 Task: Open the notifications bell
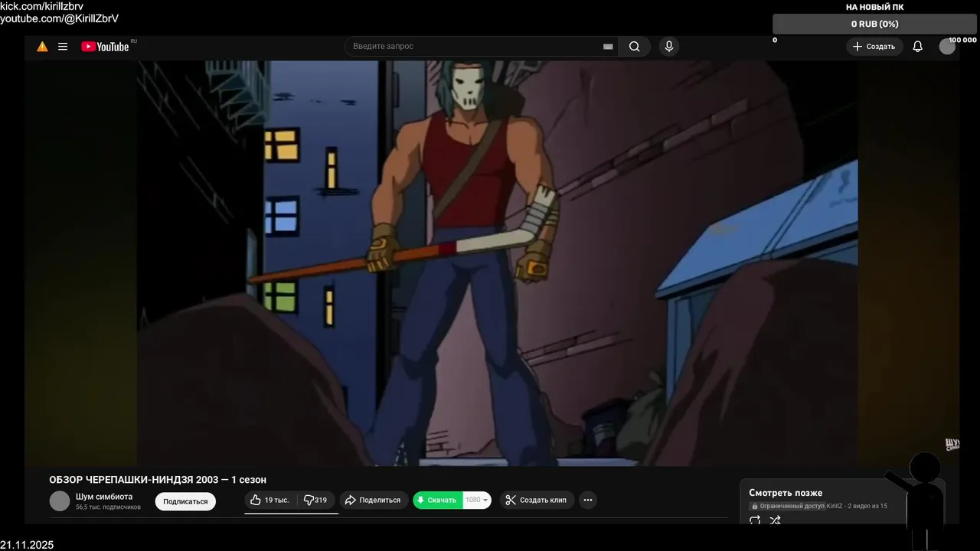[x=917, y=47]
